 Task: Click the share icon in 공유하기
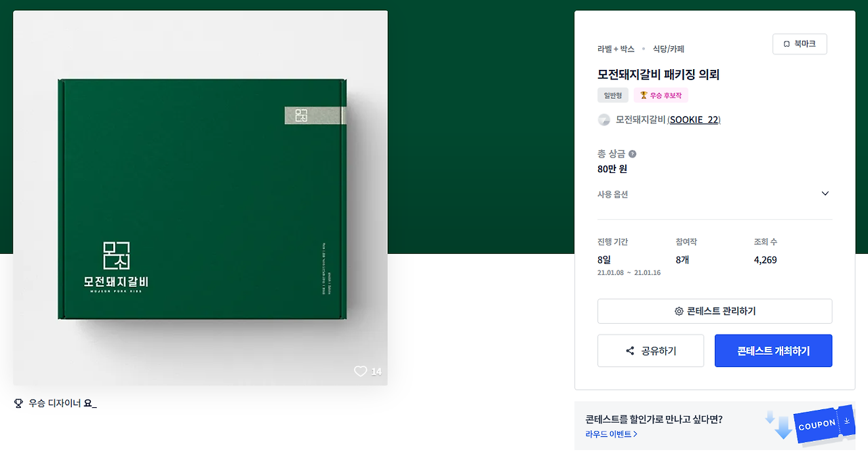630,351
